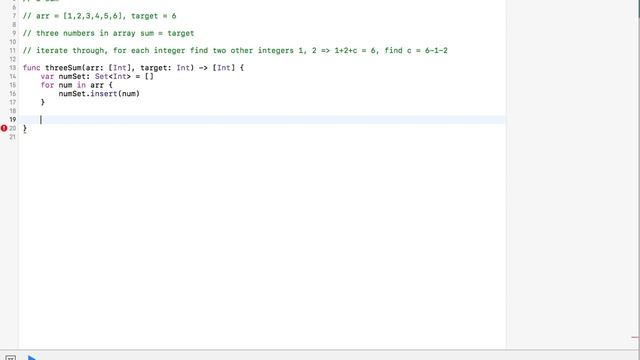Click the '-> [Int]' return type
This screenshot has height=360, width=640.
(217, 68)
